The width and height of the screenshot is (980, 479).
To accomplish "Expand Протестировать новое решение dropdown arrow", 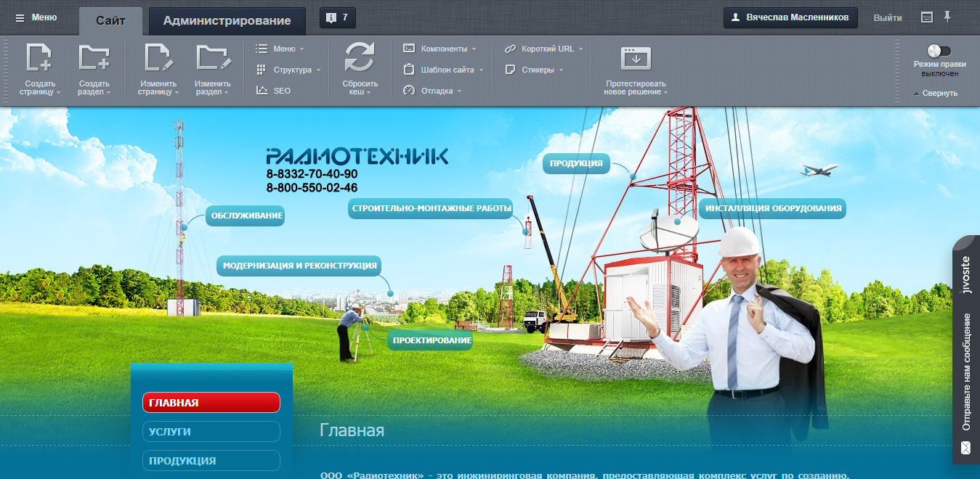I will tap(666, 93).
